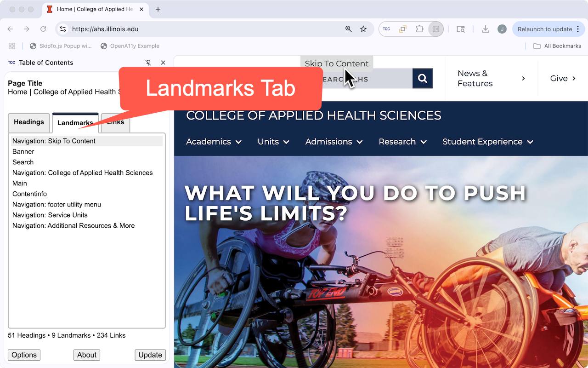This screenshot has height=368, width=588.
Task: Select Navigation: Additional Resources & More
Action: 87,226
